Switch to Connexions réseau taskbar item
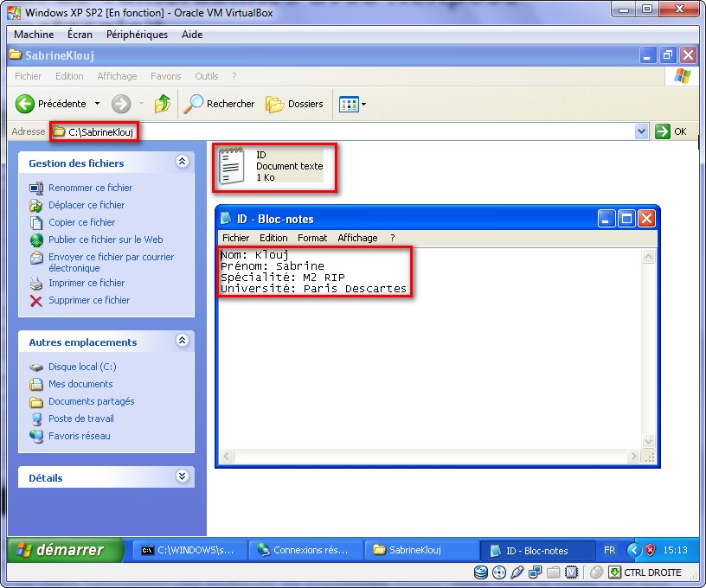This screenshot has width=706, height=588. pyautogui.click(x=305, y=550)
